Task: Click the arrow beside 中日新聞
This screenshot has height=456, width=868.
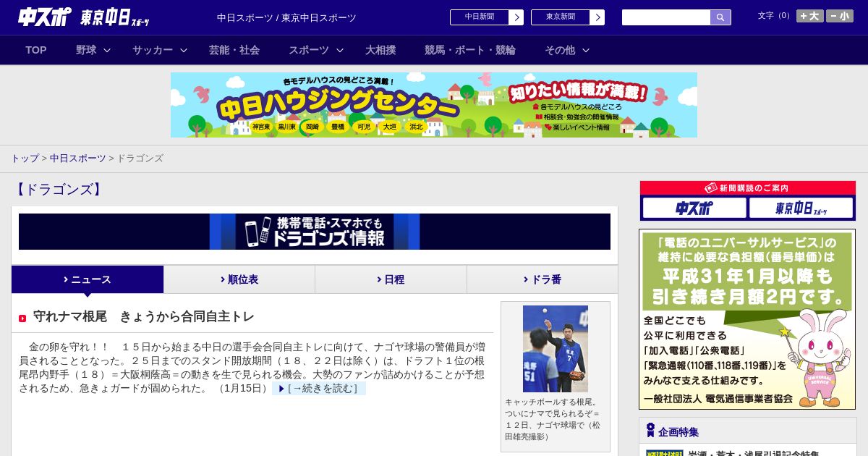Action: pyautogui.click(x=516, y=17)
